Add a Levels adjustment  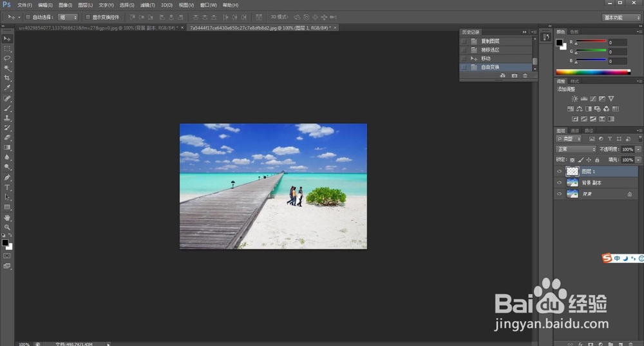(x=583, y=99)
